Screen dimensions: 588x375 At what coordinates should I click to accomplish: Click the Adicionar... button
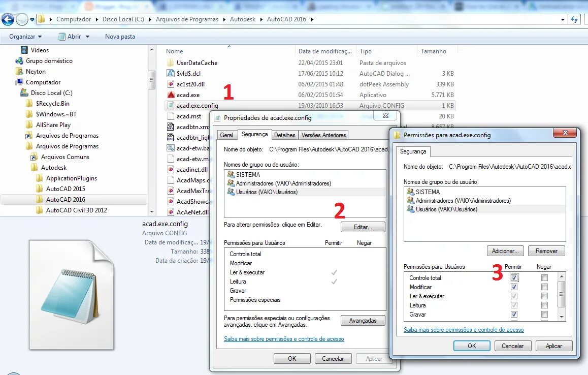506,251
